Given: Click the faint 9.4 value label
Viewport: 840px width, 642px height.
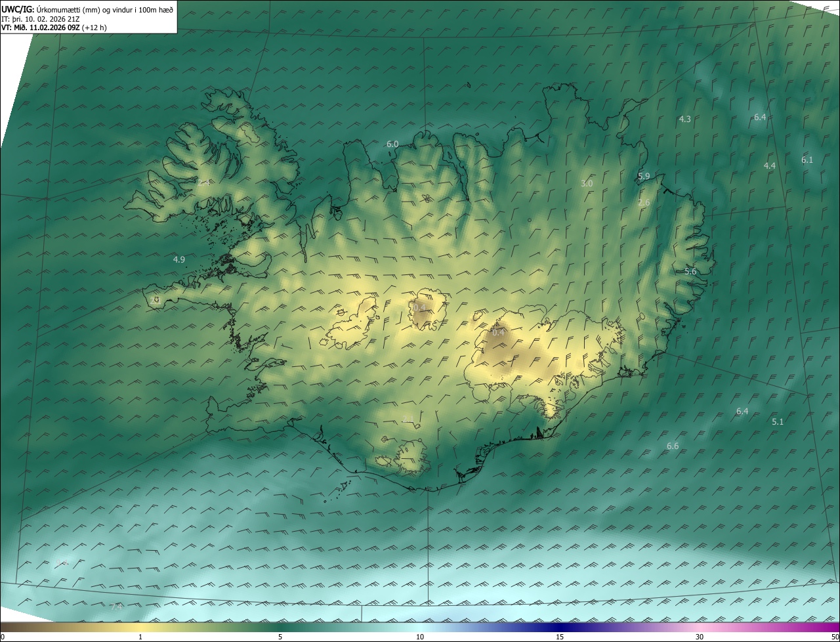Looking at the screenshot, I should (x=62, y=562).
